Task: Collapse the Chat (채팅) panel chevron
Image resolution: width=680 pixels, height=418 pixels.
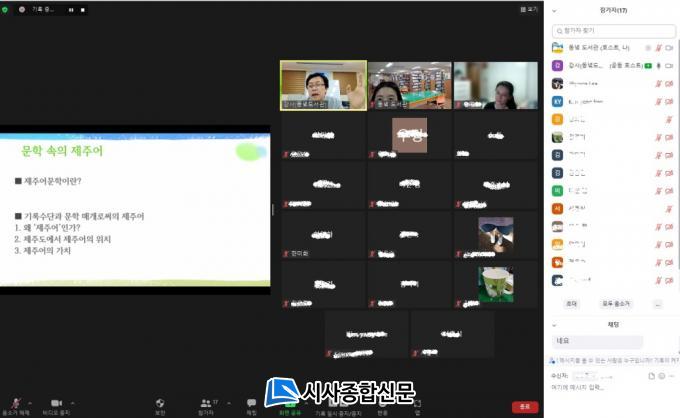Action: coord(555,324)
